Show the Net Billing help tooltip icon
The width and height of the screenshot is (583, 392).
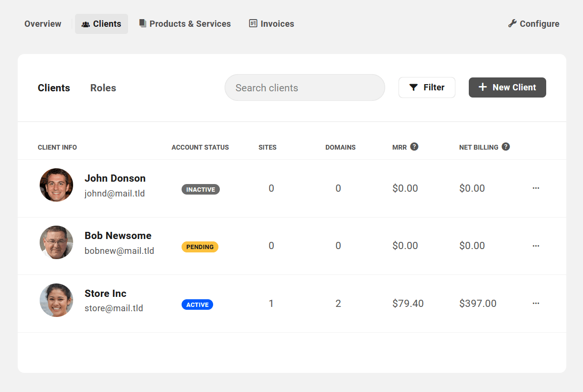[x=506, y=146]
